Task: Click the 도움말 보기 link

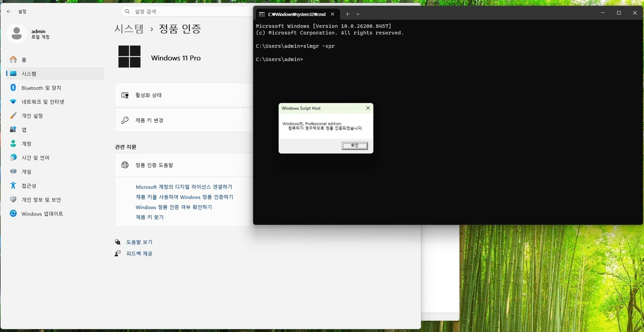Action: [x=139, y=242]
